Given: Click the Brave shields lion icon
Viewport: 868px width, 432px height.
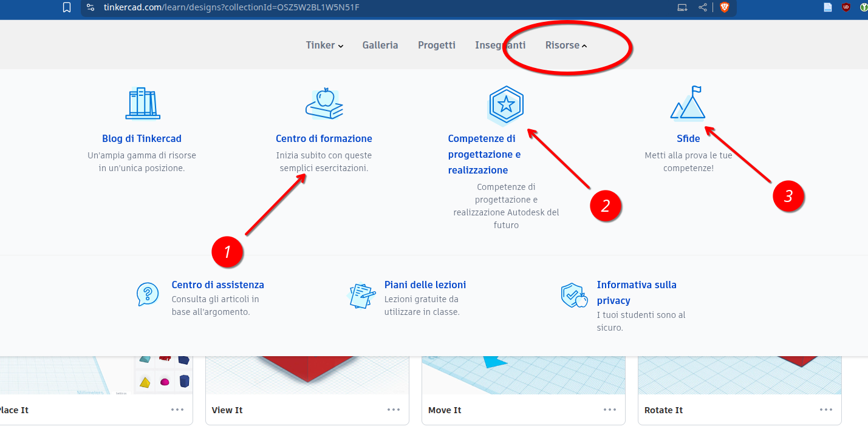Looking at the screenshot, I should pos(724,7).
